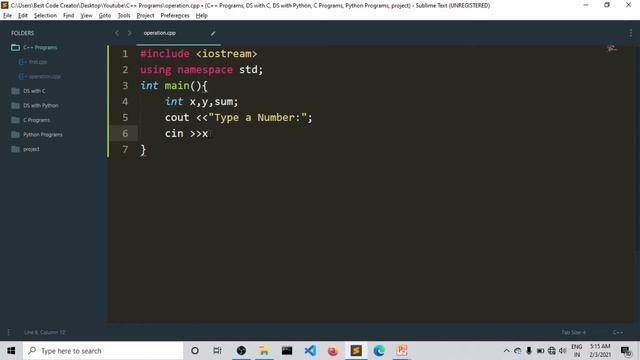
Task: Open Cortana from the taskbar
Action: [x=195, y=351]
